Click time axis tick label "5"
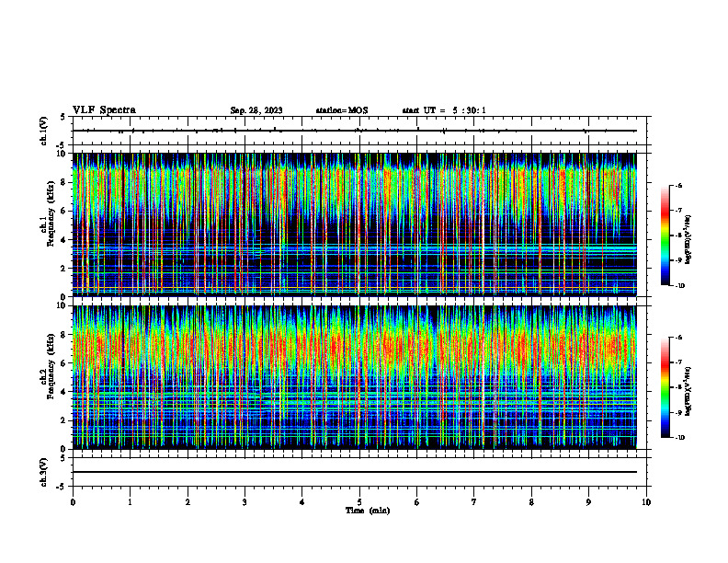This screenshot has width=728, height=563. [x=359, y=502]
